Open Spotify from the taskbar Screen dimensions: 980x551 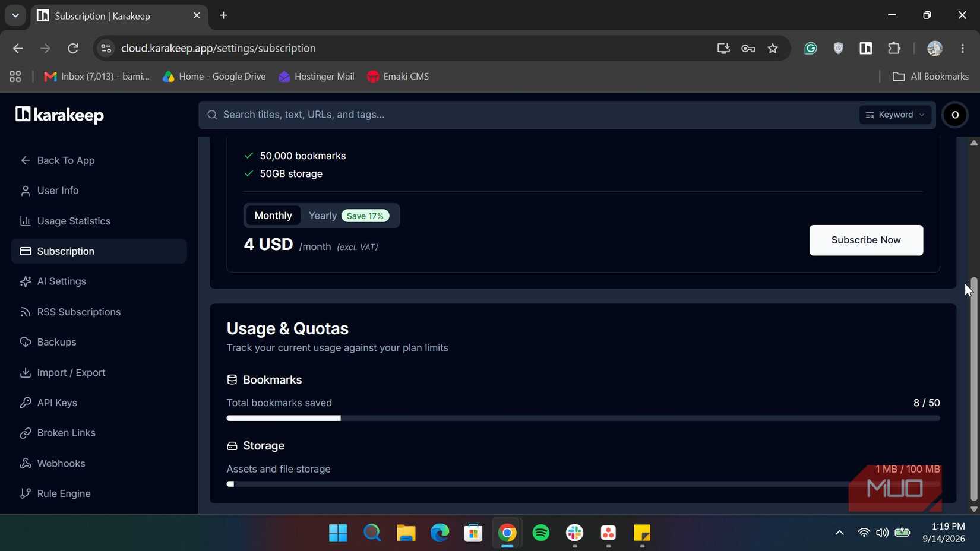pyautogui.click(x=541, y=533)
